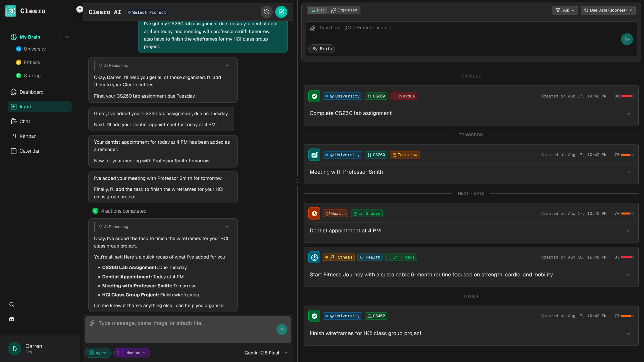The height and width of the screenshot is (362, 644).
Task: Click the calendar event icon on Meeting with Professor Smith
Action: click(x=314, y=155)
